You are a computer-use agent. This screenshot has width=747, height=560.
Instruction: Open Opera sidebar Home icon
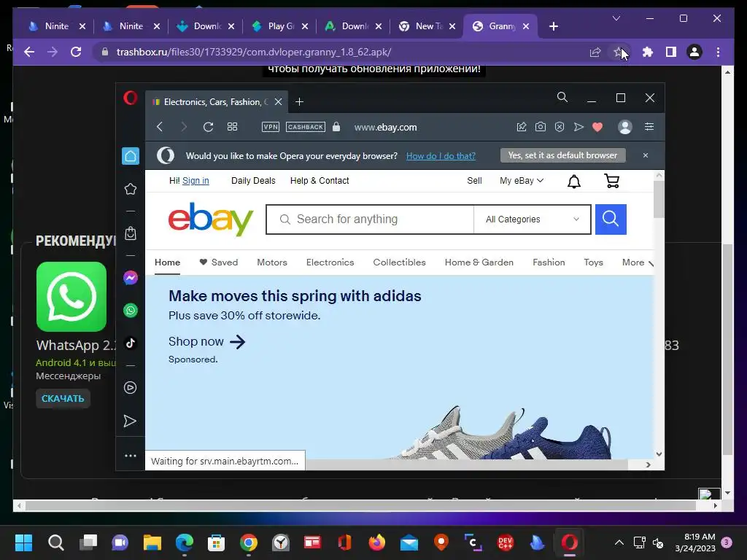(131, 156)
